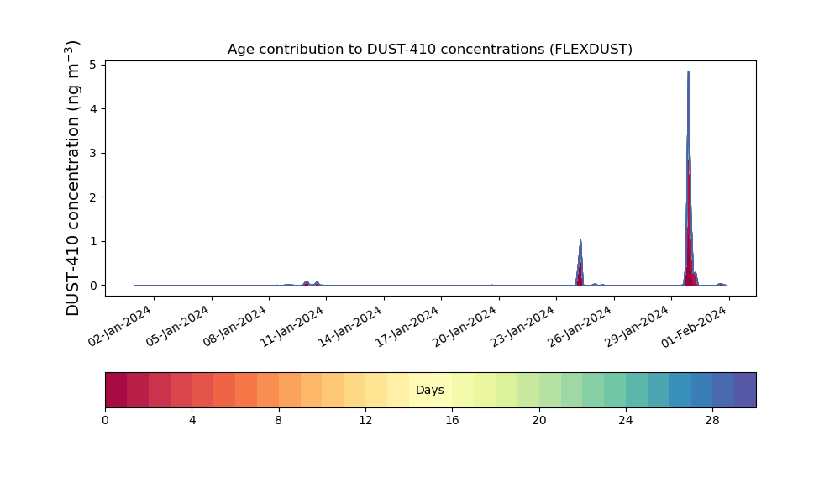Pick the light green colorbar segment just right of tick 20
The width and height of the screenshot is (840, 504).
point(550,390)
